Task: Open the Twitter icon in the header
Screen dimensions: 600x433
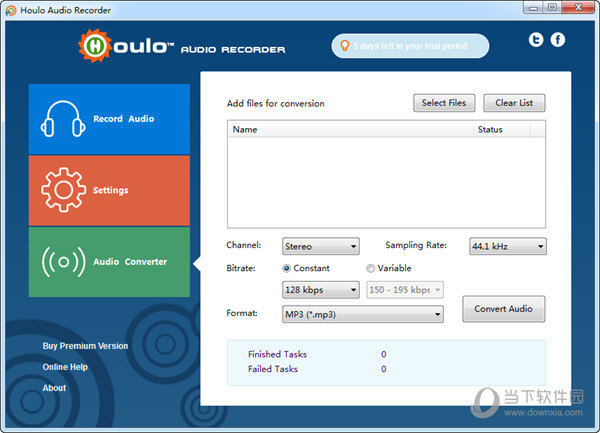Action: coord(536,39)
